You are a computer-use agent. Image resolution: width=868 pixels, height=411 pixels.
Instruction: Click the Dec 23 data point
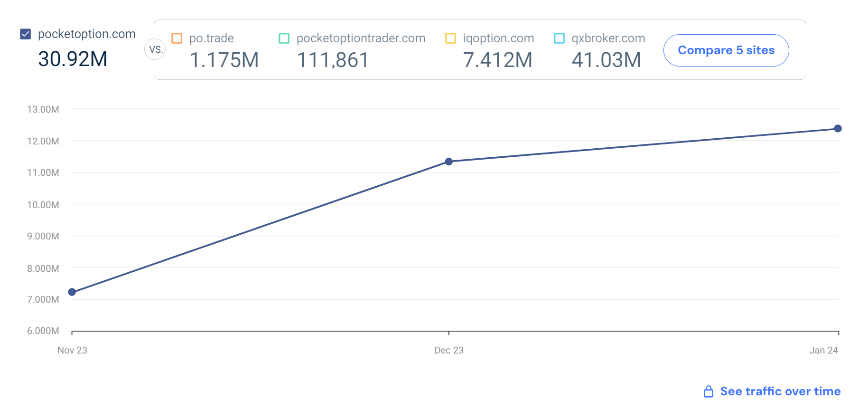449,162
